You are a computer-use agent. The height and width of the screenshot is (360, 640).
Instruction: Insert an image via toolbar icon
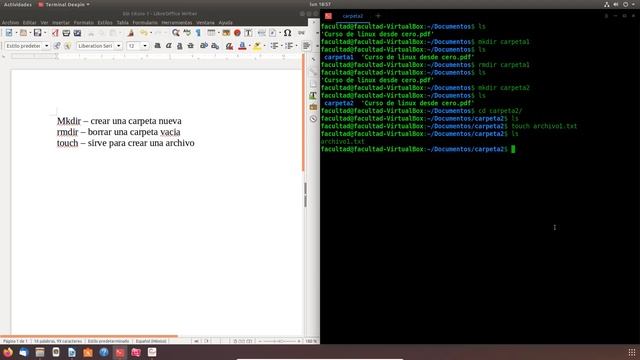click(x=226, y=33)
